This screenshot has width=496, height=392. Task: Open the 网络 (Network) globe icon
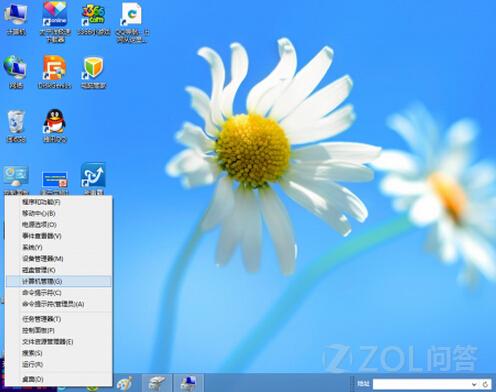coord(15,72)
